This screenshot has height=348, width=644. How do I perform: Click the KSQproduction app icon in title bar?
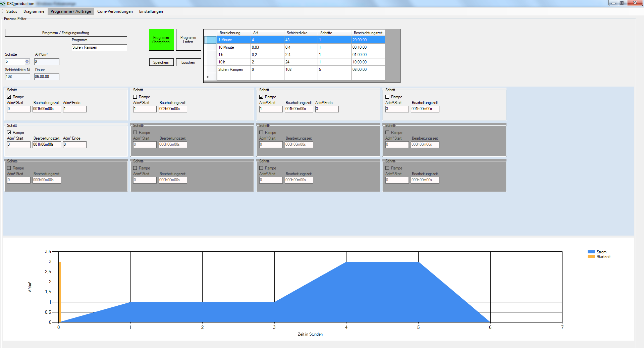click(x=3, y=3)
